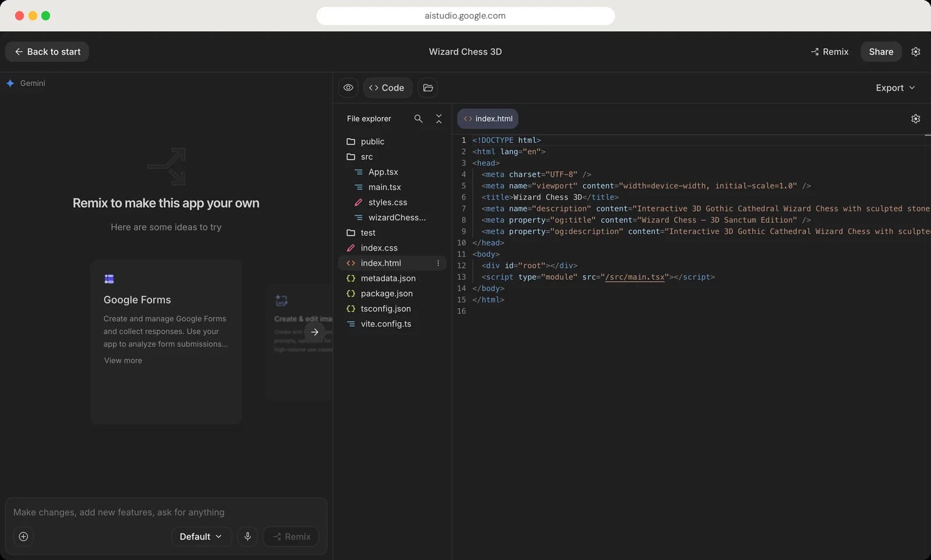The image size is (931, 560).
Task: Open vite.config.ts file
Action: (x=392, y=323)
